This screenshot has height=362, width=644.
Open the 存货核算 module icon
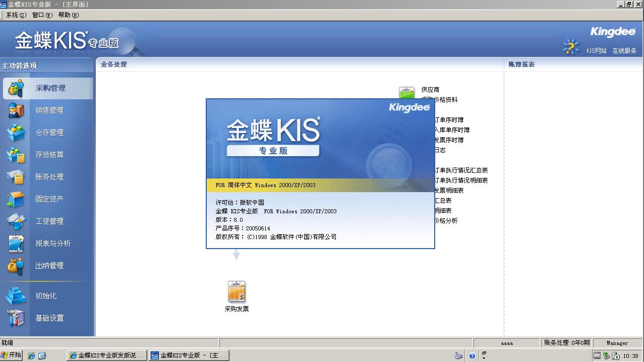coord(16,155)
